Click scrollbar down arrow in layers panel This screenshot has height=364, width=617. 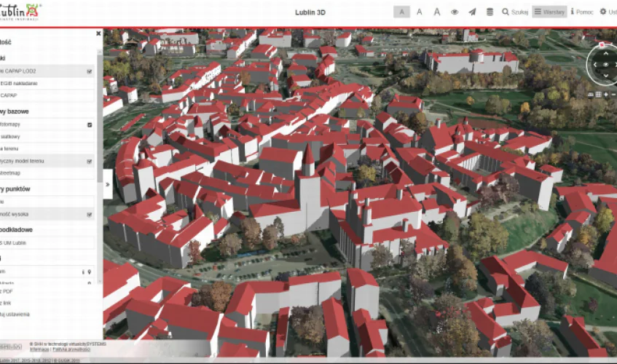pos(100,282)
